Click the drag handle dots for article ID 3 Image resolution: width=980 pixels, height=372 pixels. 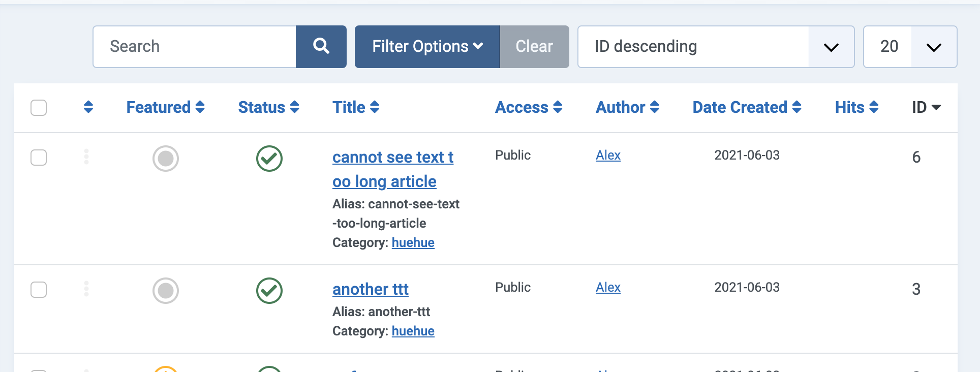pos(86,289)
